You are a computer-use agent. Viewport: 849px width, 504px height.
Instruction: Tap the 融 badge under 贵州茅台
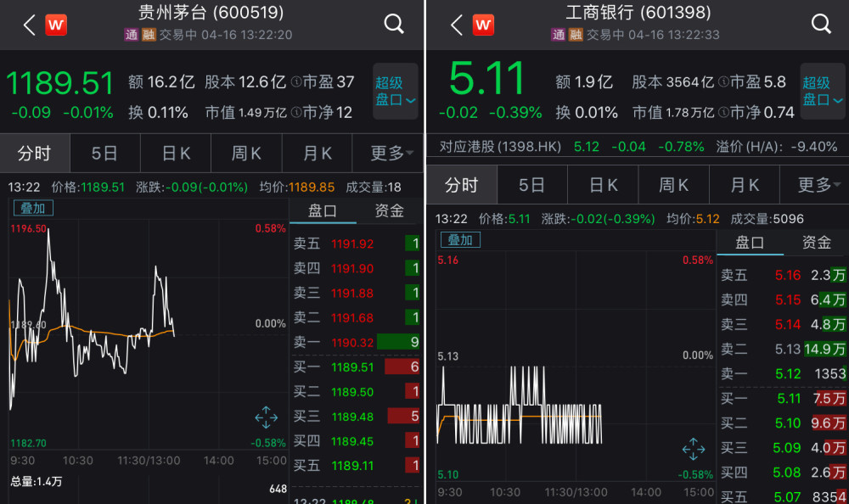pyautogui.click(x=149, y=35)
